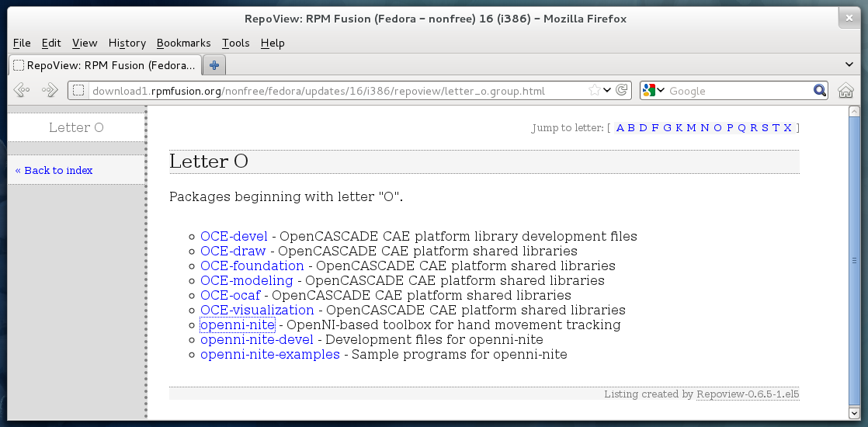Open the OCE-modeling package link
The height and width of the screenshot is (427, 868).
click(246, 280)
